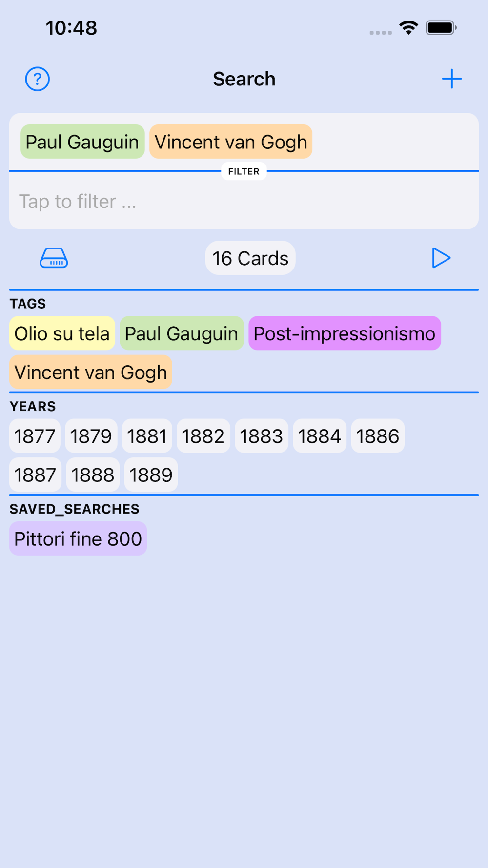Toggle Paul Gauguin in Tags list
The image size is (488, 868).
pyautogui.click(x=182, y=333)
